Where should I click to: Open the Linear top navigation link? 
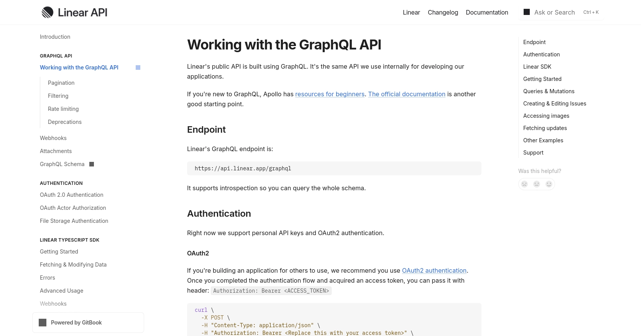tap(411, 12)
